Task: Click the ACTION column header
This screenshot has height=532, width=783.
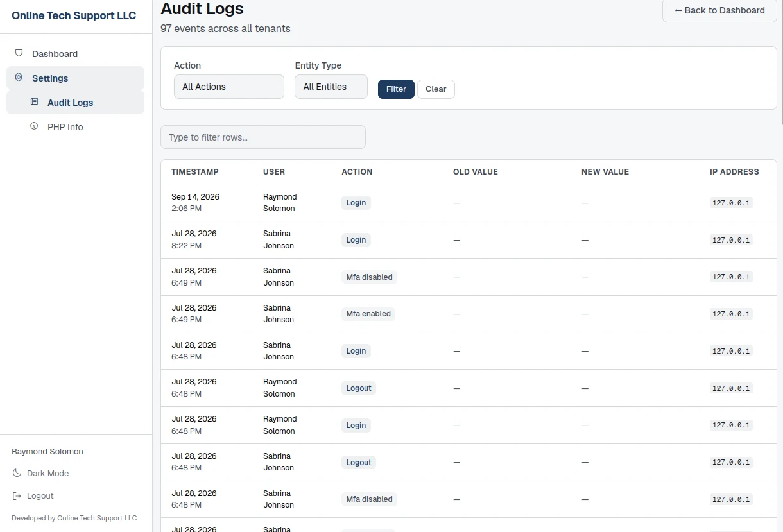Action: pyautogui.click(x=357, y=172)
